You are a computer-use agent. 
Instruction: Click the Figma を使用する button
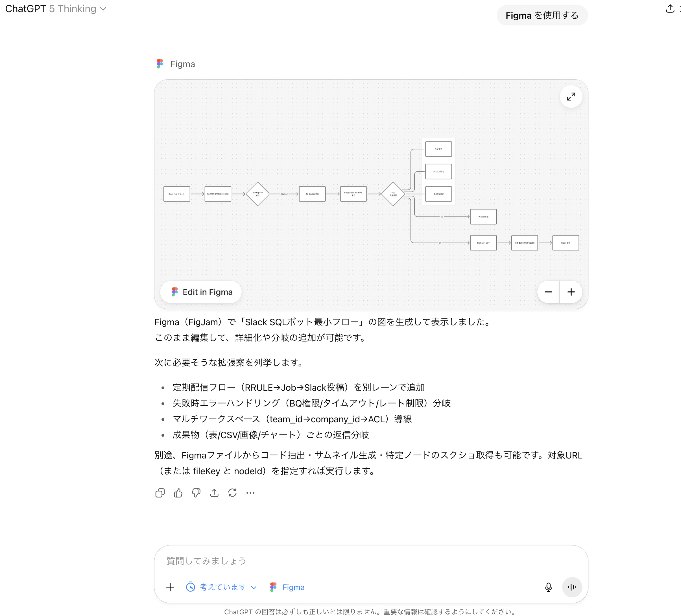[x=542, y=15]
